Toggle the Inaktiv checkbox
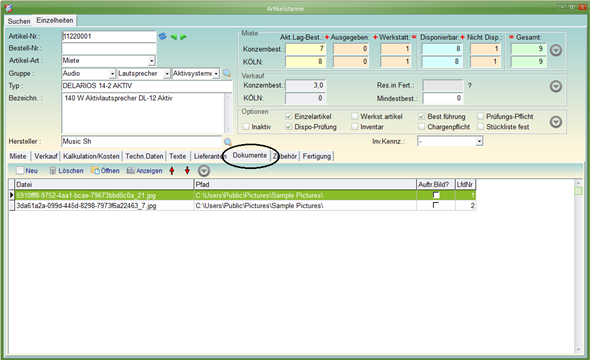Screen dimensions: 590x360 246,127
